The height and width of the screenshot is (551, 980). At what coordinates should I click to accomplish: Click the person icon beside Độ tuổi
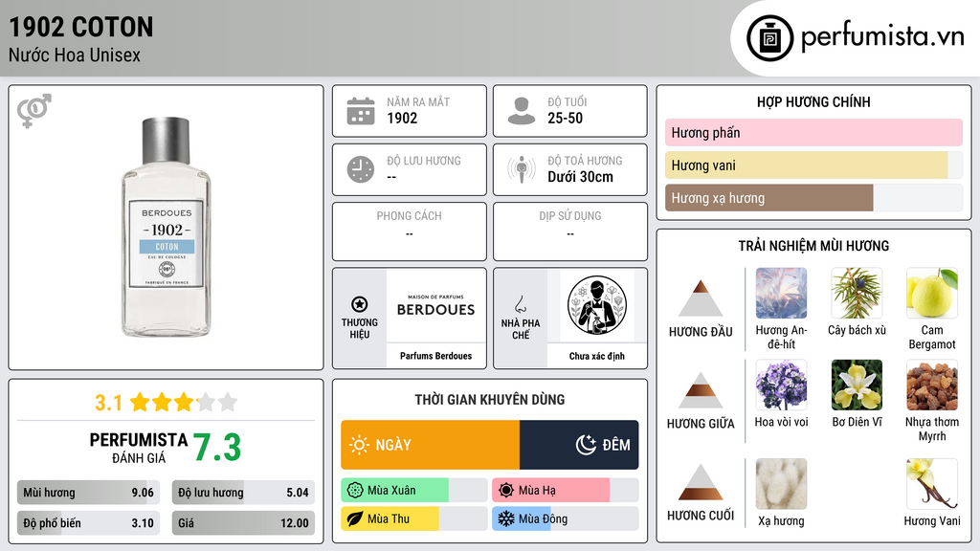pos(522,111)
